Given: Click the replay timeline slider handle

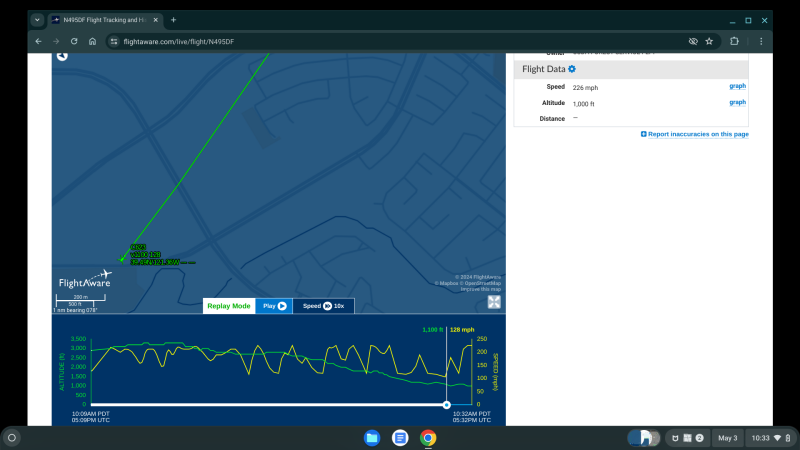Looking at the screenshot, I should coord(447,405).
